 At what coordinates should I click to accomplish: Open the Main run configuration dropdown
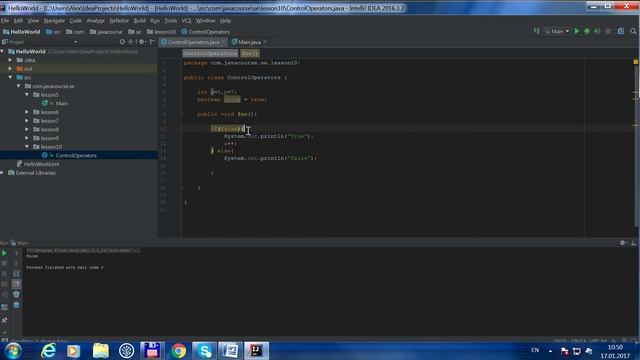pyautogui.click(x=557, y=31)
